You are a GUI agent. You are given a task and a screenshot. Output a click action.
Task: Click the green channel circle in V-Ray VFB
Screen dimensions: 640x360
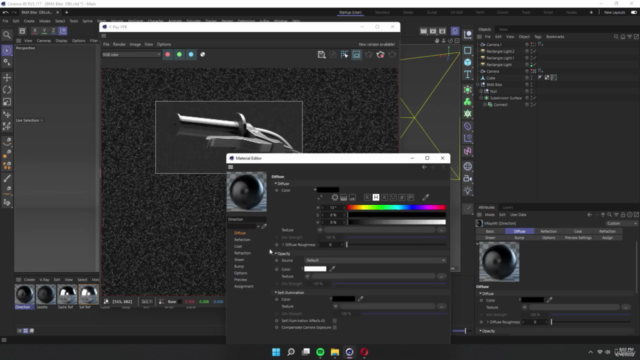coord(179,54)
